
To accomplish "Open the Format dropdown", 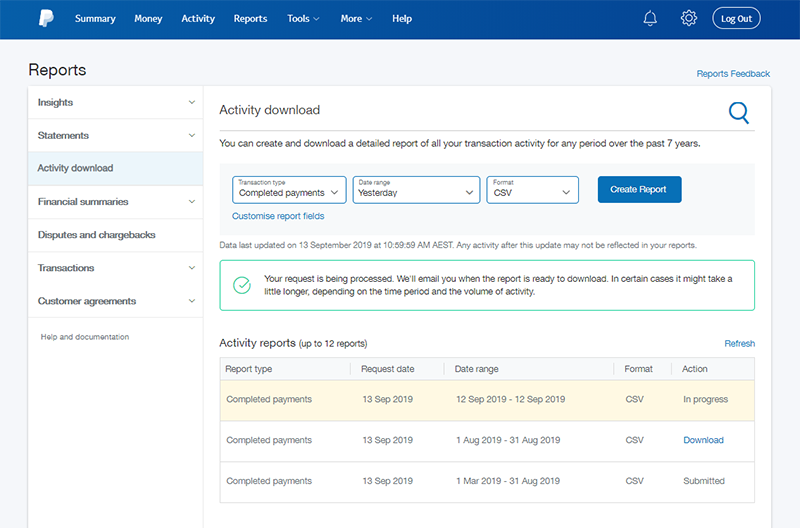I will (533, 189).
